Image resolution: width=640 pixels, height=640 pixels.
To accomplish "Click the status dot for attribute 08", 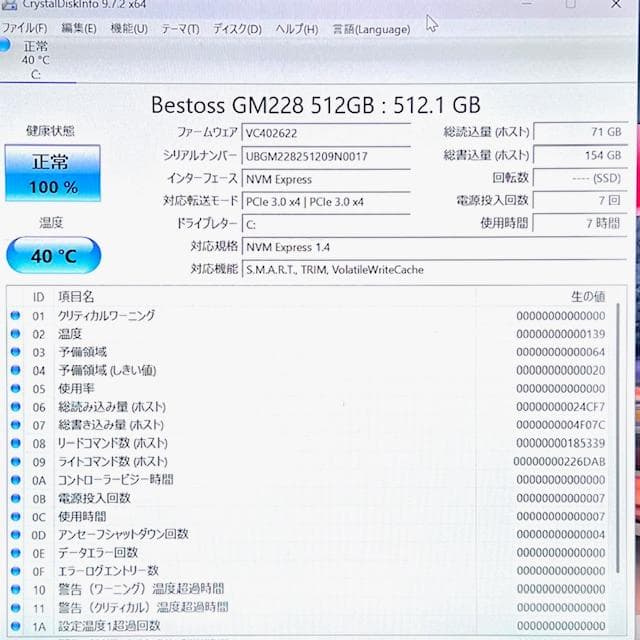I will coord(16,443).
